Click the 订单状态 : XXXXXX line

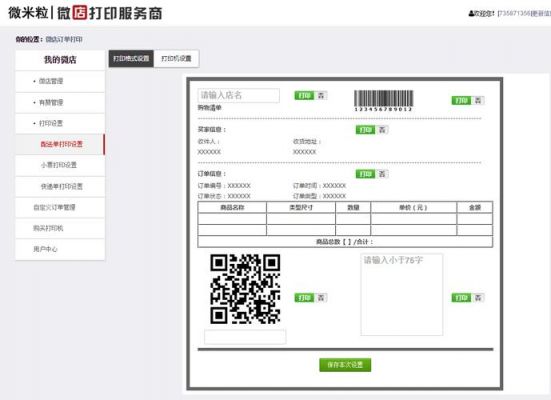pyautogui.click(x=224, y=196)
